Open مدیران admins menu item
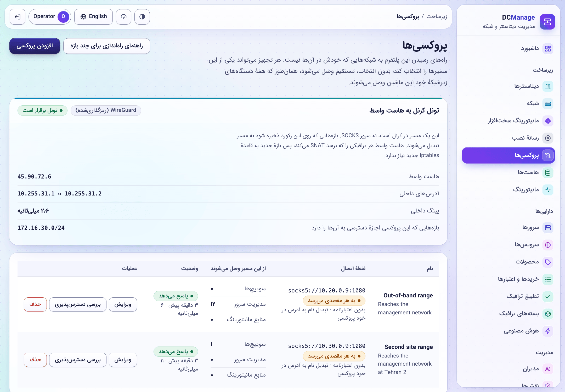This screenshot has width=565, height=392. [508, 369]
